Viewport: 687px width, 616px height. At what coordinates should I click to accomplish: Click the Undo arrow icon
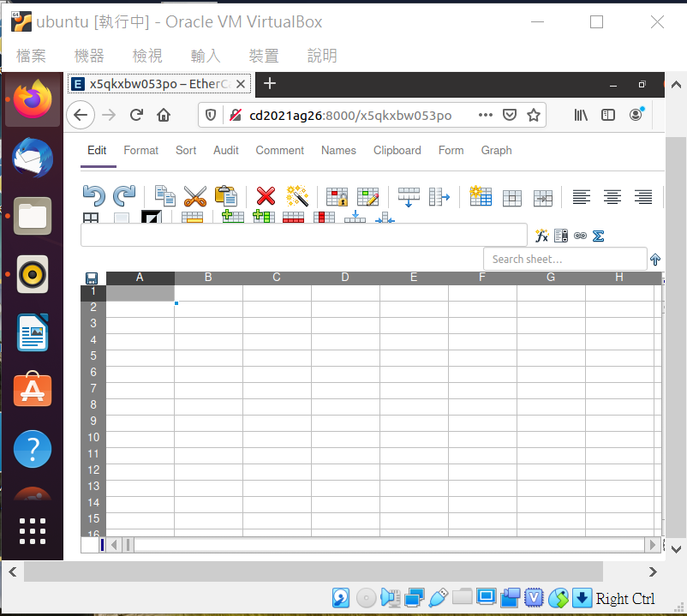click(93, 196)
